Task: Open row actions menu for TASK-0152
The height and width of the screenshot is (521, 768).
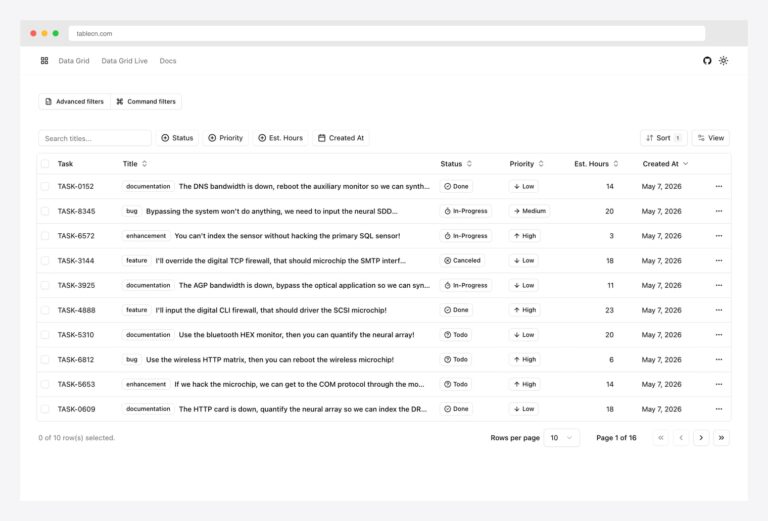Action: coord(719,186)
